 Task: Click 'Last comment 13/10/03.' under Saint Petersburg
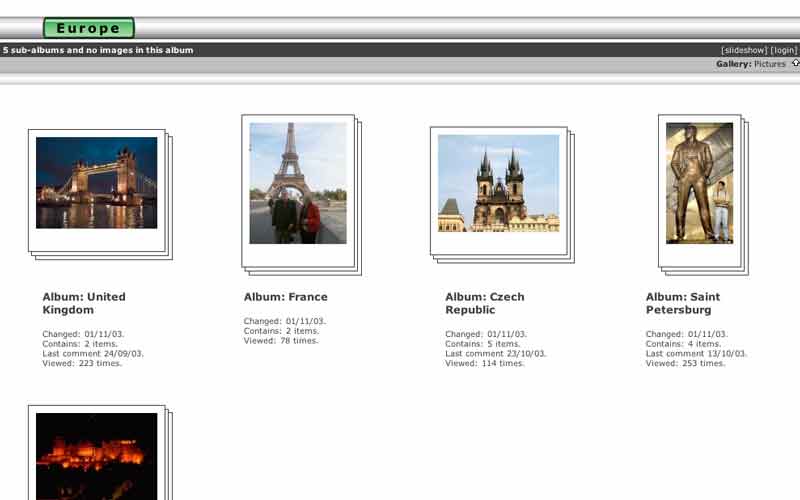tap(696, 354)
